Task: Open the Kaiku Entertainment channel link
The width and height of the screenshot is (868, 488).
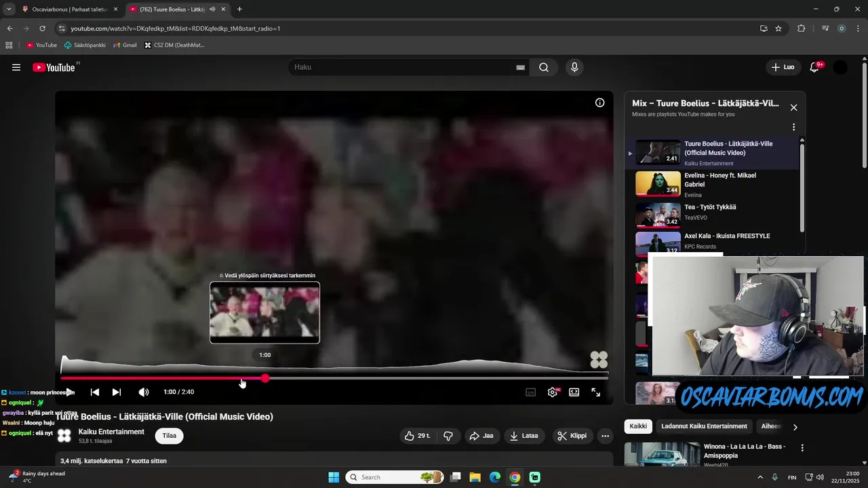Action: (111, 432)
